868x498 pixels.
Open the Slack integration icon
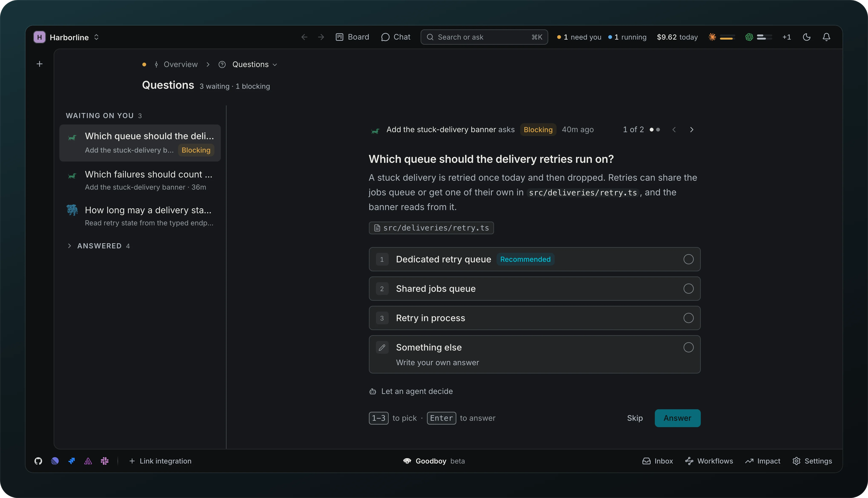point(105,461)
